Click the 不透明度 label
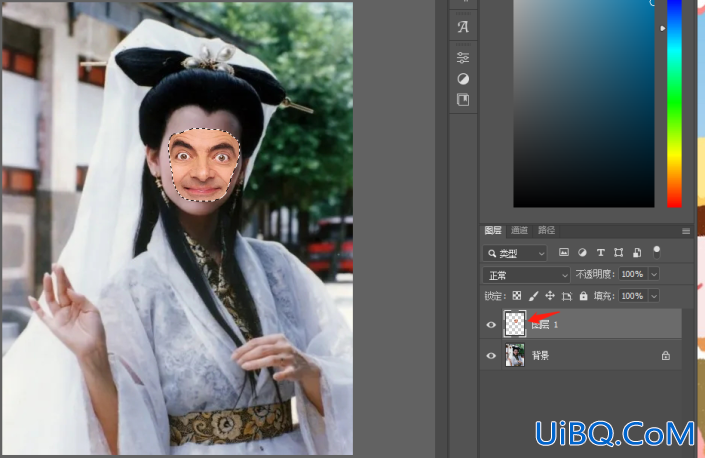Viewport: 705px width, 458px height. point(594,274)
